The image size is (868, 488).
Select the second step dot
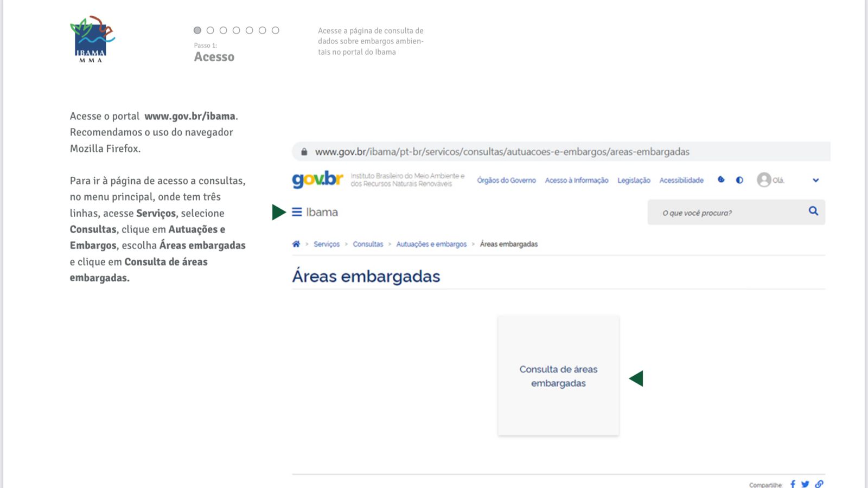(x=210, y=30)
